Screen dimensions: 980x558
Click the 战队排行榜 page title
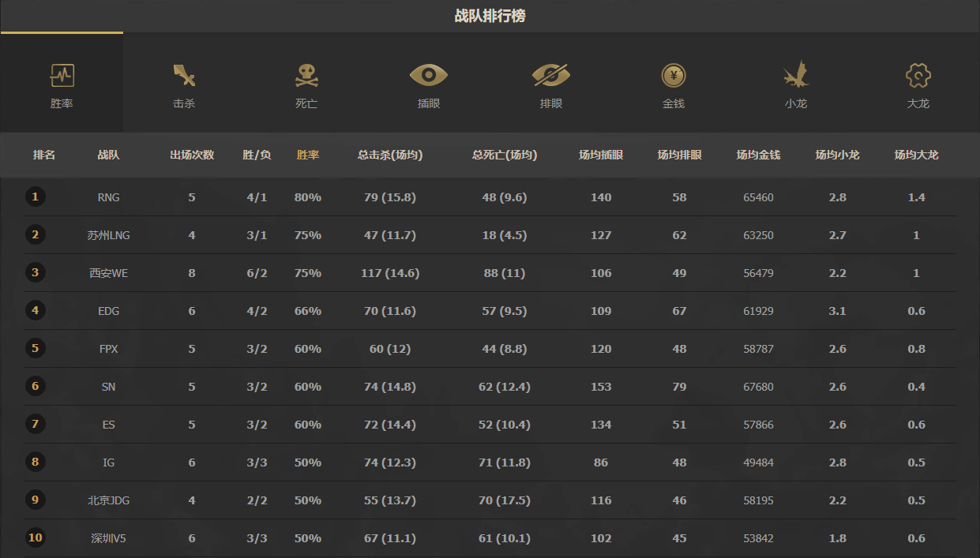pyautogui.click(x=490, y=16)
